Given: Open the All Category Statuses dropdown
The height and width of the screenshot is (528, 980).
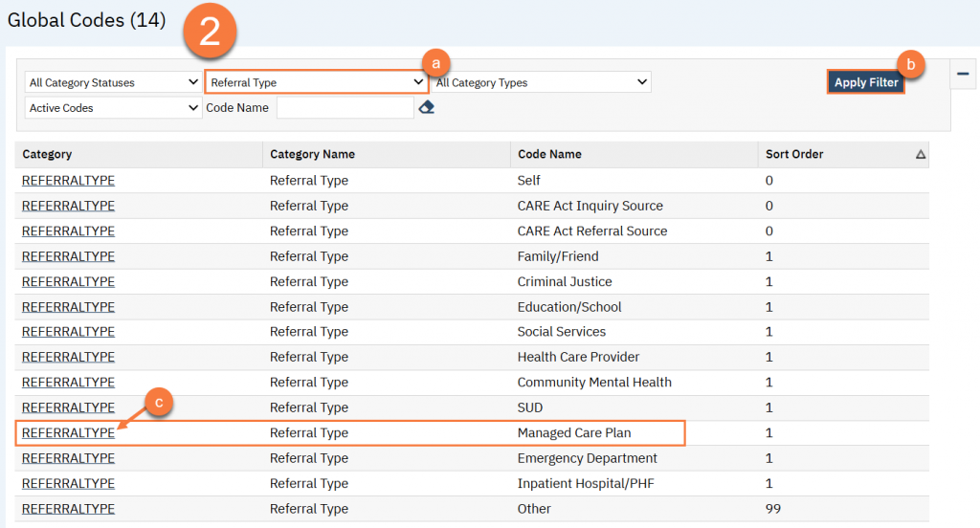Looking at the screenshot, I should click(x=113, y=83).
